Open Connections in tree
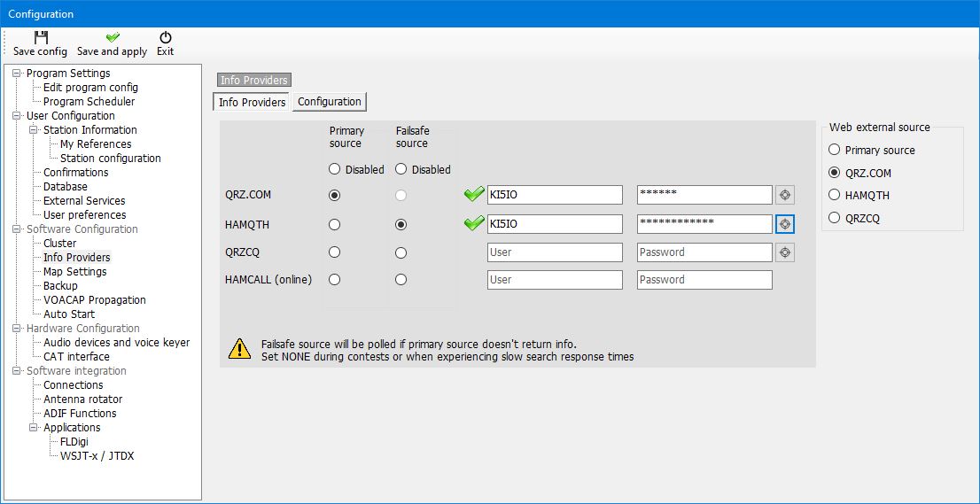Screen dimensions: 980x504 click(74, 385)
